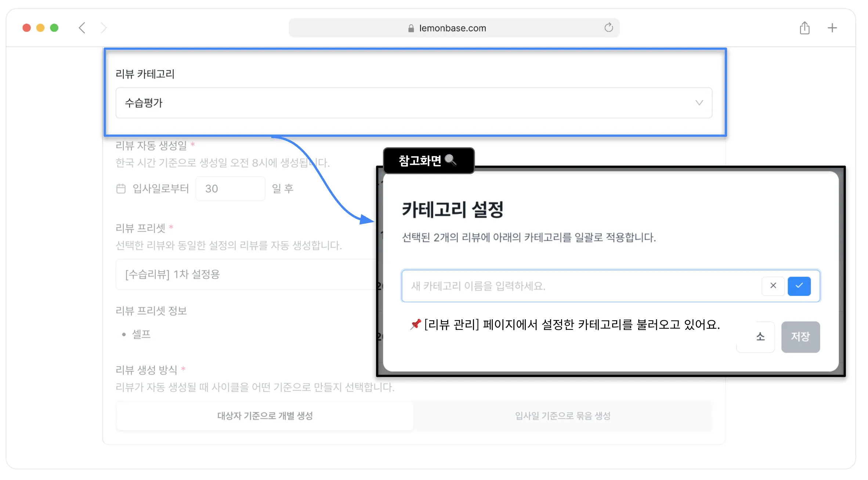Click the browser forward arrow
This screenshot has width=868, height=480.
click(104, 28)
